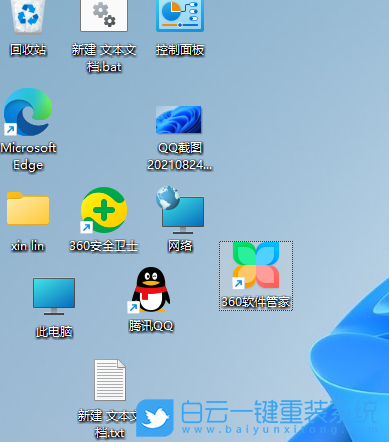The image size is (389, 442).
Task: Click the 此电脑 text label
Action: (x=54, y=332)
